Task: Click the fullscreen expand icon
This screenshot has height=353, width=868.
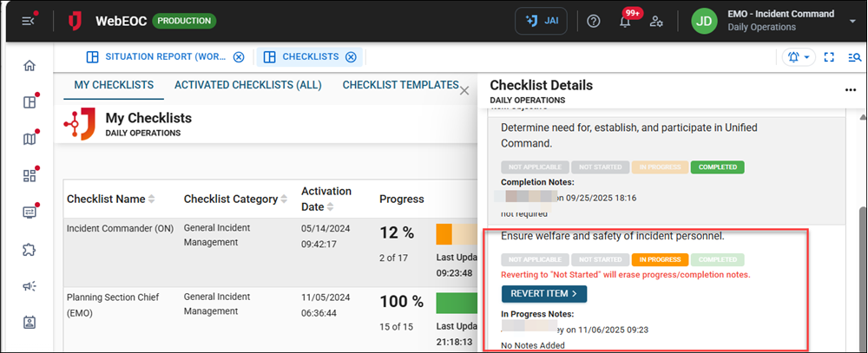Action: (x=829, y=57)
